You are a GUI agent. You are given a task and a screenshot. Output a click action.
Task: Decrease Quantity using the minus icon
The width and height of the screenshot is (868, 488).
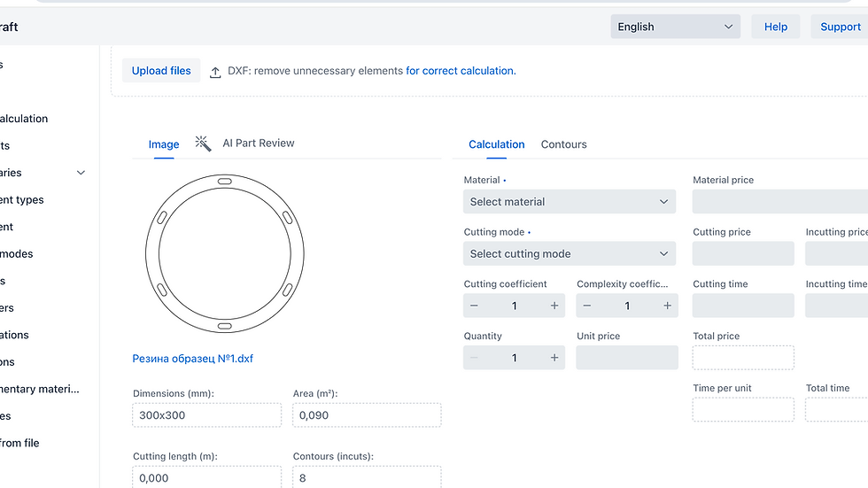tap(475, 358)
